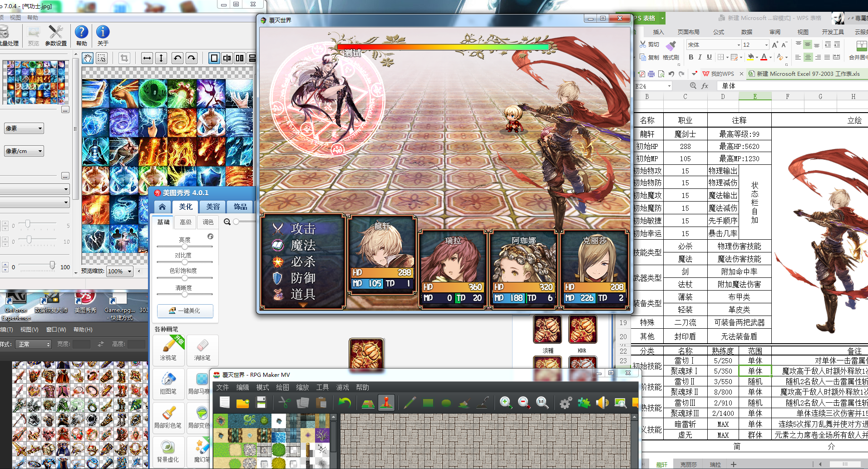Choose 防御 in the battle command menu
Viewport: 868px width, 469px height.
pyautogui.click(x=303, y=278)
